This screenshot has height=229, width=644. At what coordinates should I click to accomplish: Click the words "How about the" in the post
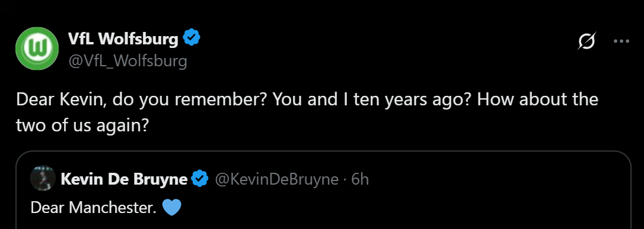[538, 101]
